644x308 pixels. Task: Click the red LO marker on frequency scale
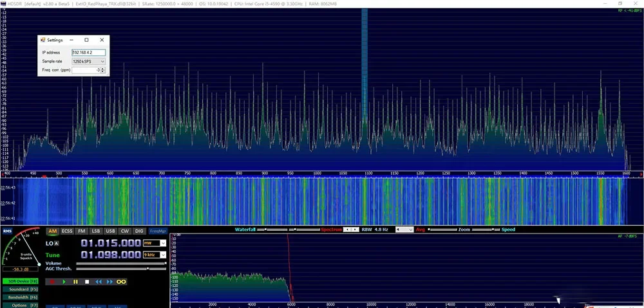[x=44, y=177]
